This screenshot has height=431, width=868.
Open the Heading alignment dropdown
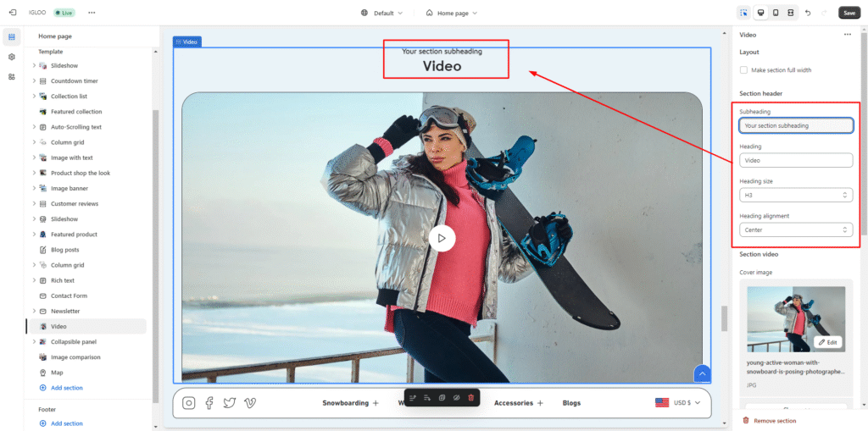tap(795, 229)
